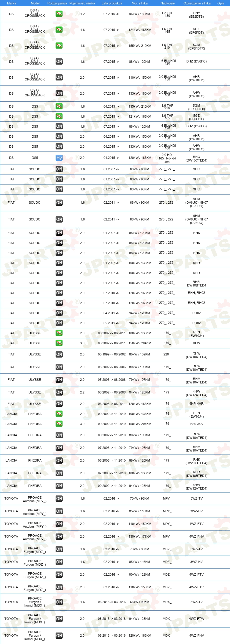Click the 05.1999 -> 08.2002 production years cell
The image size is (230, 644).
(x=112, y=355)
